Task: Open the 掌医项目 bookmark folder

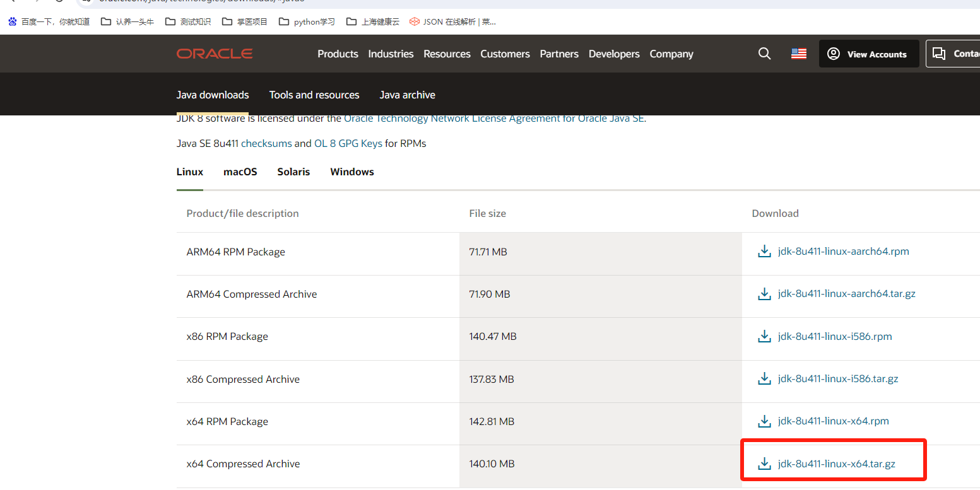Action: point(245,21)
